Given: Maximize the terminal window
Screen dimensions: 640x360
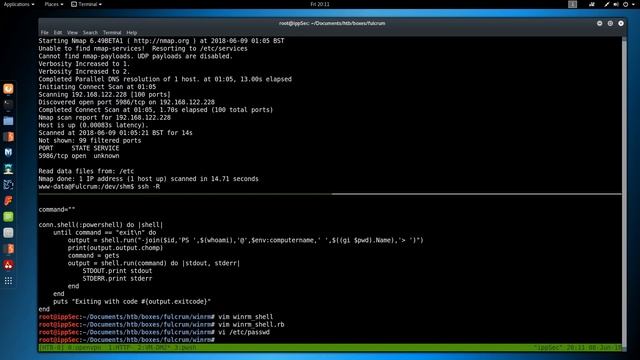Looking at the screenshot, I should click(610, 23).
